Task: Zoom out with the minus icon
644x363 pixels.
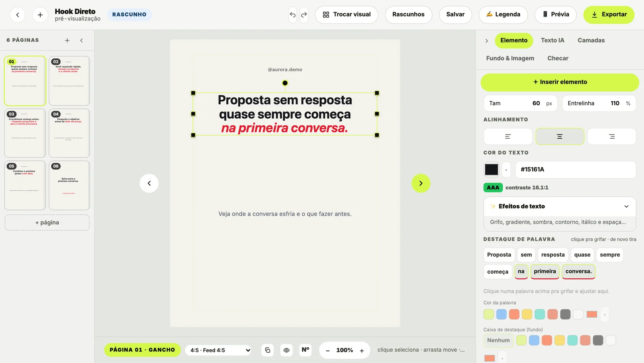Action: click(x=328, y=350)
